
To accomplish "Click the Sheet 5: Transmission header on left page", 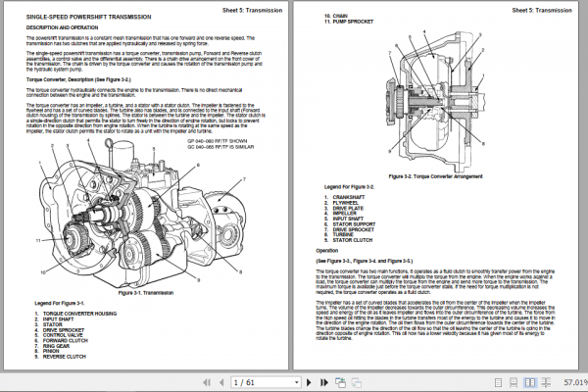I will [x=252, y=10].
